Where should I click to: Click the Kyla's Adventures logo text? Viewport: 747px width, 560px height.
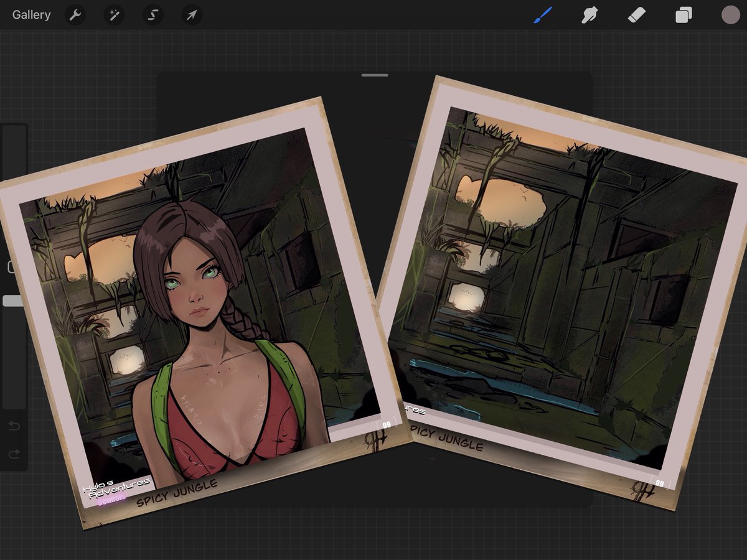coord(117,488)
